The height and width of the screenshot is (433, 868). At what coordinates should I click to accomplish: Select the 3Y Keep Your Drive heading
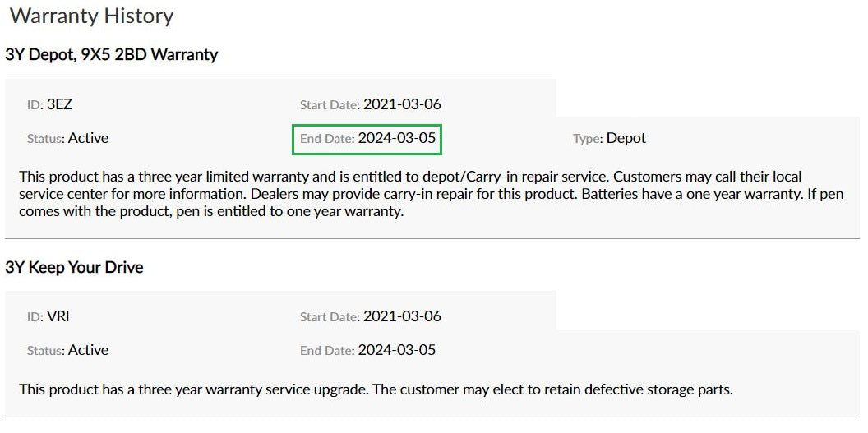74,267
